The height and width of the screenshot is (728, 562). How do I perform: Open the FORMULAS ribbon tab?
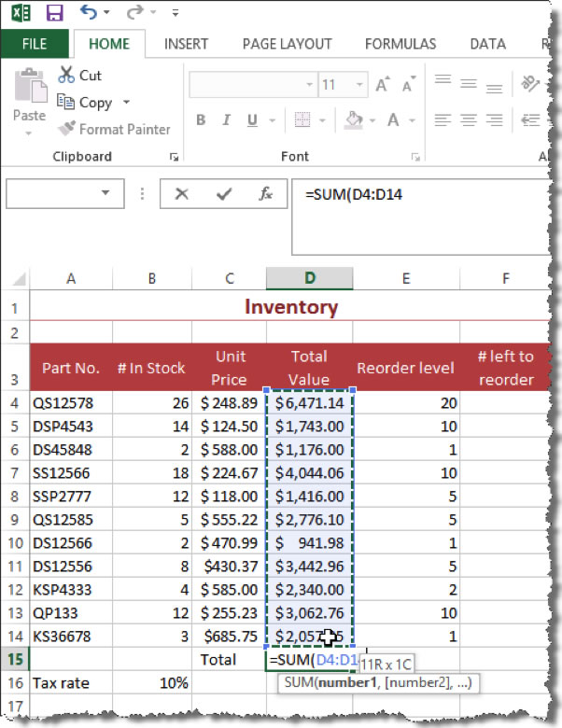(x=400, y=44)
